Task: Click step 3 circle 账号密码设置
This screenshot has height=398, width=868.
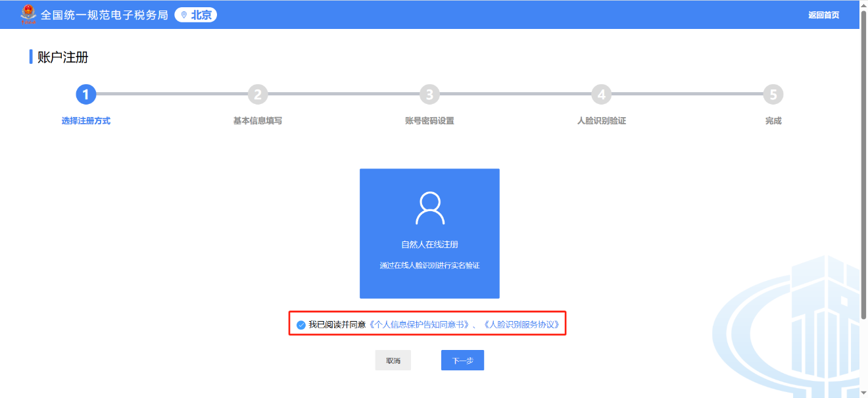Action: (429, 94)
